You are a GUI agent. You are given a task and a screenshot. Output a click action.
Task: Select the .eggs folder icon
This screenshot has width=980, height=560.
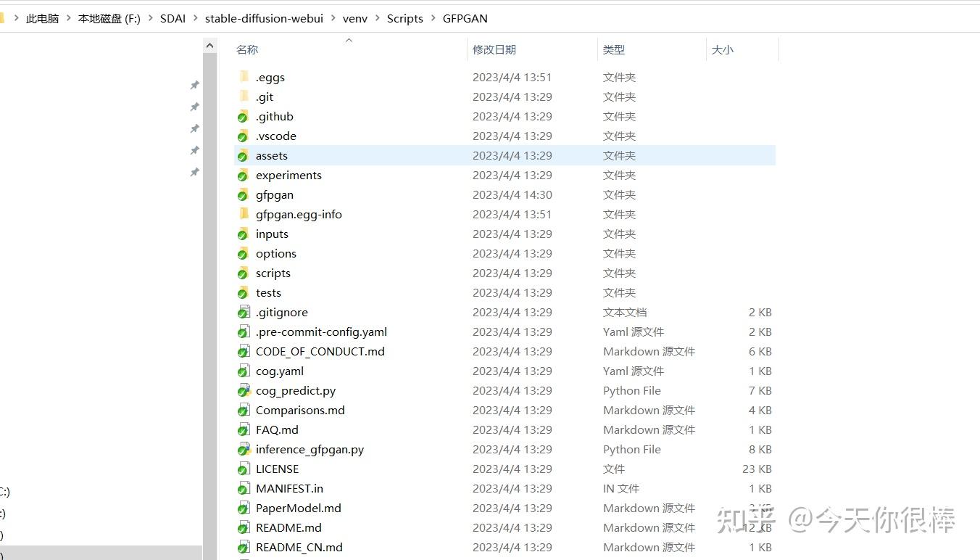tap(244, 77)
